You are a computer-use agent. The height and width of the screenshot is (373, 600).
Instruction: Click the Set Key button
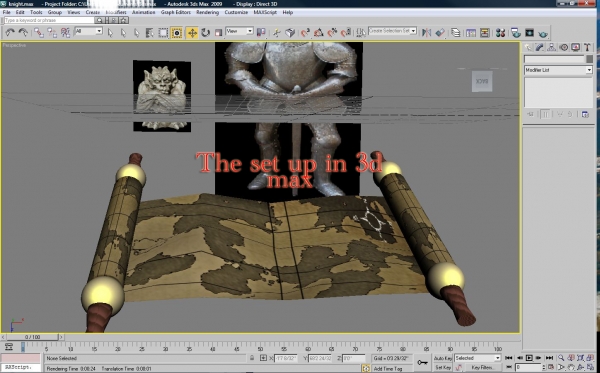(443, 368)
